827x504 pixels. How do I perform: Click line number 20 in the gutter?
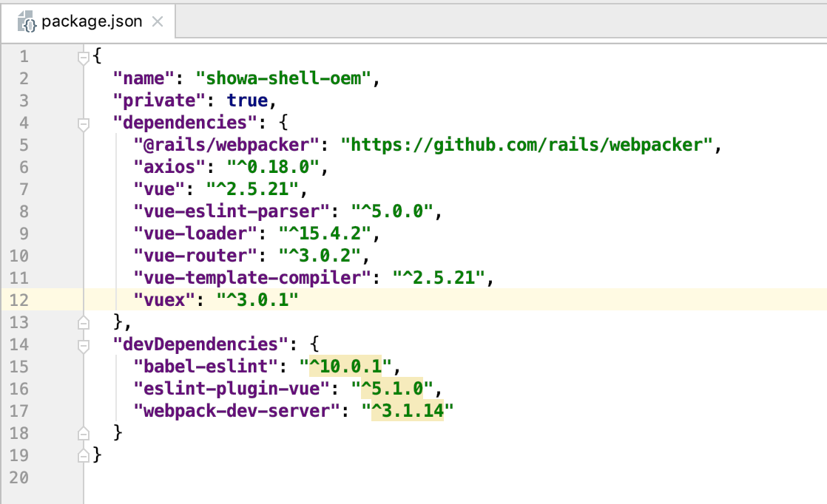pyautogui.click(x=19, y=477)
